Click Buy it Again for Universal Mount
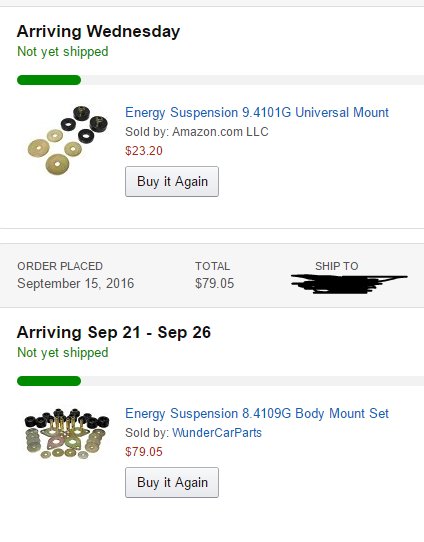Image resolution: width=424 pixels, height=542 pixels. click(x=172, y=181)
